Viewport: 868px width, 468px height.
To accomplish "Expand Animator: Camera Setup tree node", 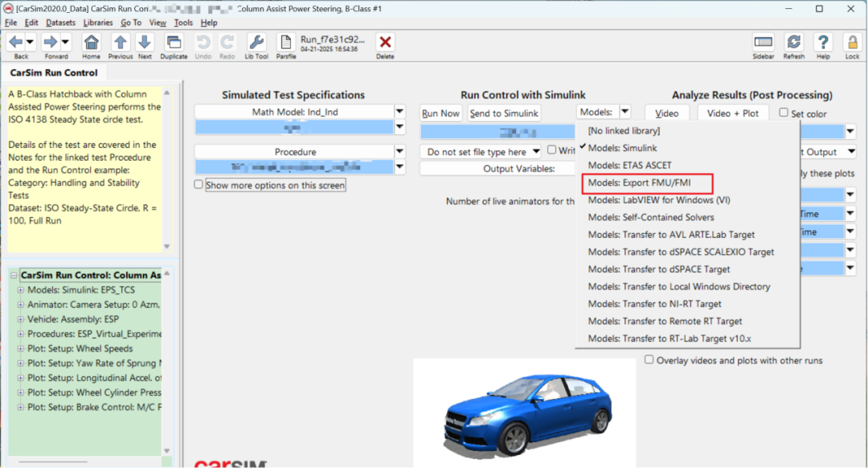I will [x=20, y=305].
